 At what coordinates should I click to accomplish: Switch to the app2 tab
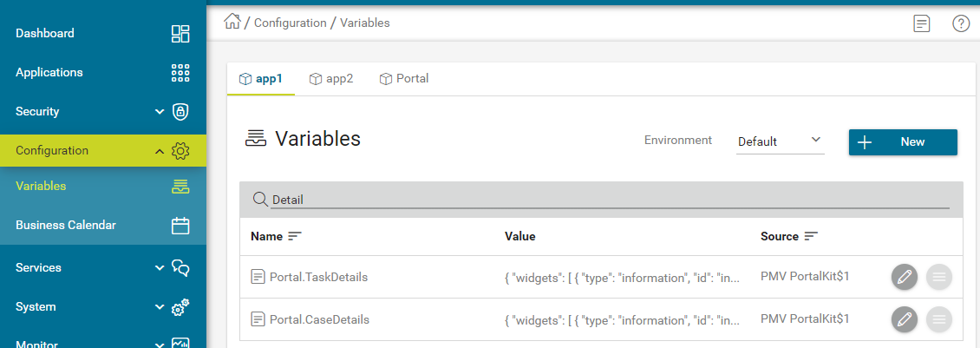(x=331, y=78)
